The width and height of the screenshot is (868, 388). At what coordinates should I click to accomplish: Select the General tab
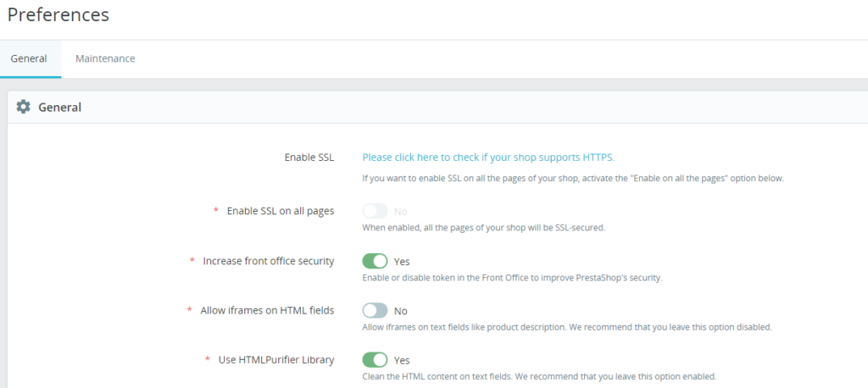click(29, 58)
